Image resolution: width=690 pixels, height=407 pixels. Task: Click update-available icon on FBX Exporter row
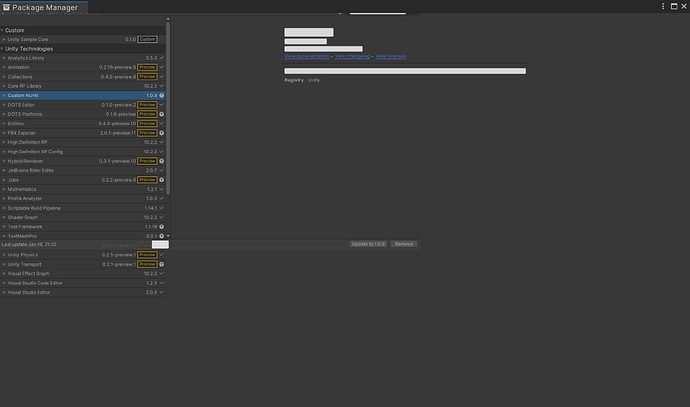(x=161, y=133)
